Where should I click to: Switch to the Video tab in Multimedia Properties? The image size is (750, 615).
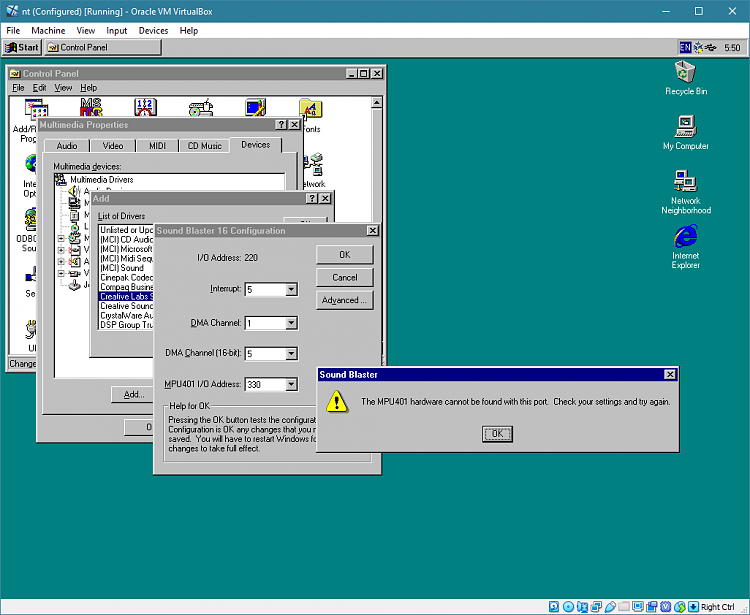click(x=113, y=146)
